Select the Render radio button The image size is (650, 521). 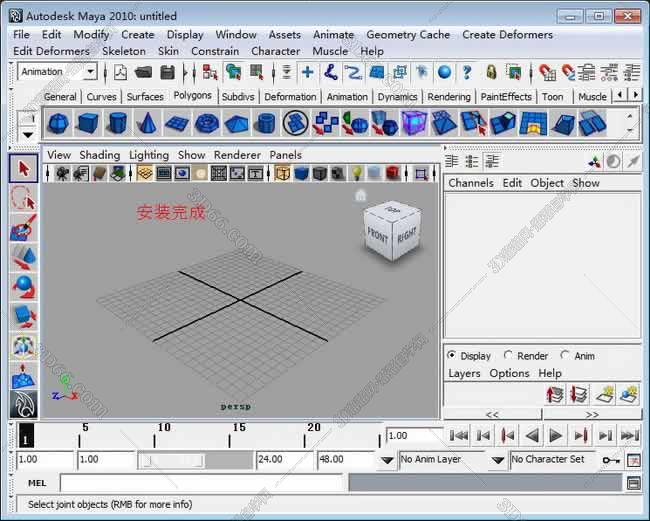coord(508,355)
